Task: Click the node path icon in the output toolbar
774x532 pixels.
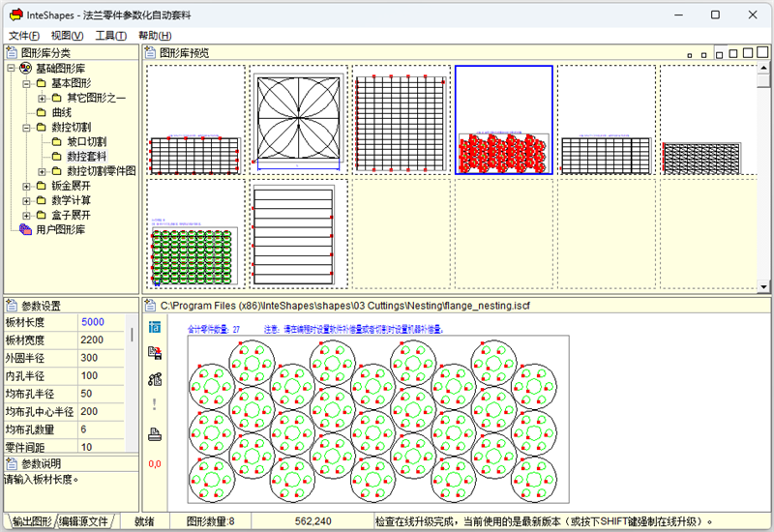Action: coord(155,379)
